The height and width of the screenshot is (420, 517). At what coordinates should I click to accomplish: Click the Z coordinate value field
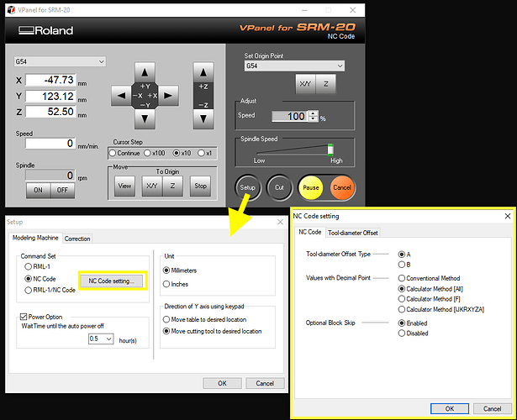(x=50, y=112)
